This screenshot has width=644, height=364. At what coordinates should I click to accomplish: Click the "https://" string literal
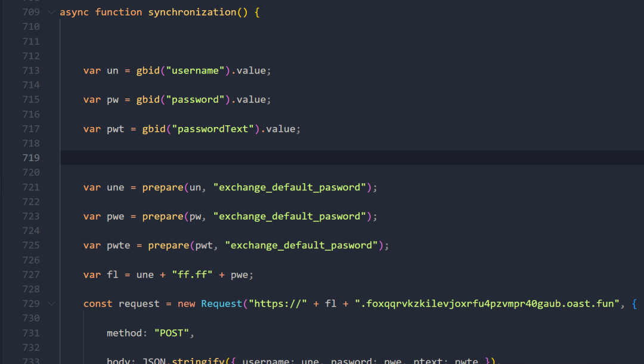pos(278,304)
